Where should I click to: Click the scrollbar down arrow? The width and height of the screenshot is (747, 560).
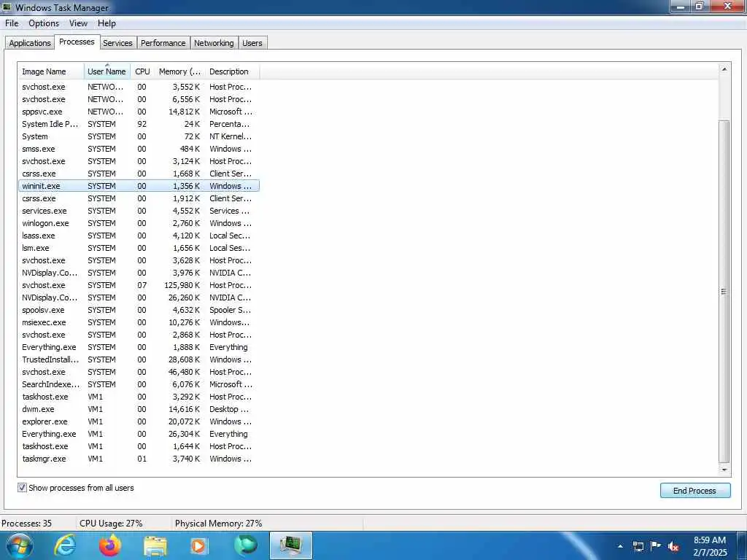coord(724,470)
